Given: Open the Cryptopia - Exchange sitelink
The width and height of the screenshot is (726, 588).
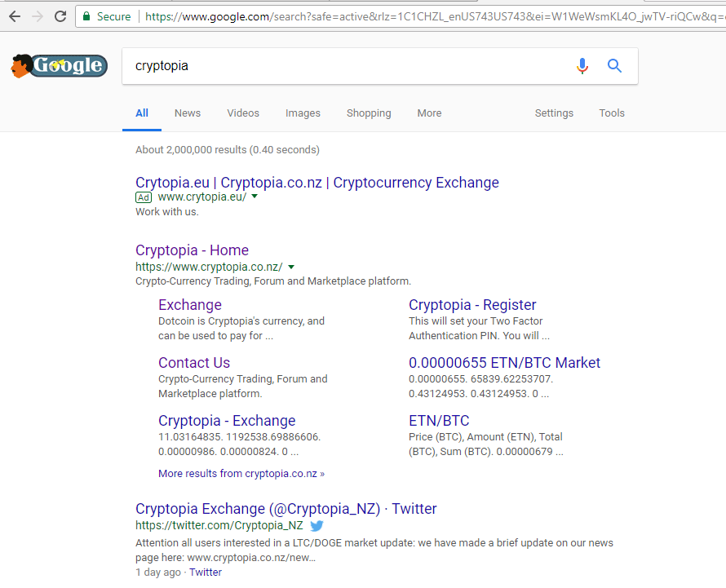Looking at the screenshot, I should coord(227,420).
